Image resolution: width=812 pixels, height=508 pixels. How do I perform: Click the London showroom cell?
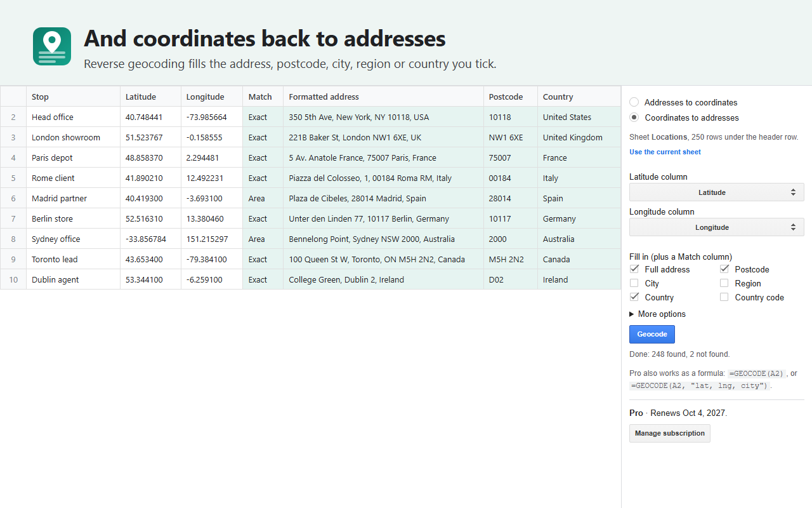point(73,137)
